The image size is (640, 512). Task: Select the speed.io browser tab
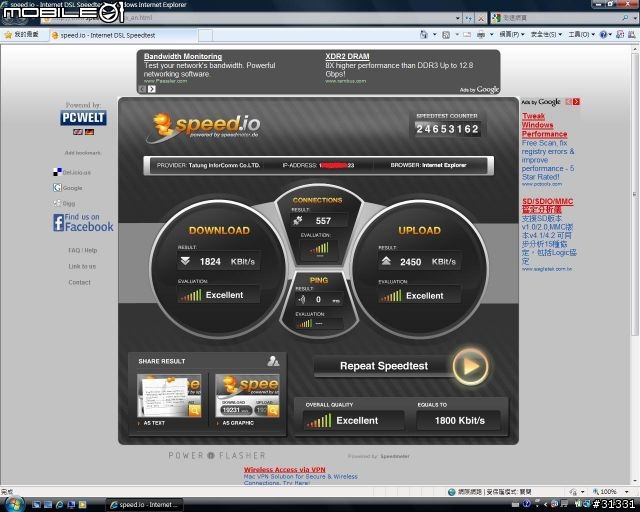pyautogui.click(x=122, y=35)
